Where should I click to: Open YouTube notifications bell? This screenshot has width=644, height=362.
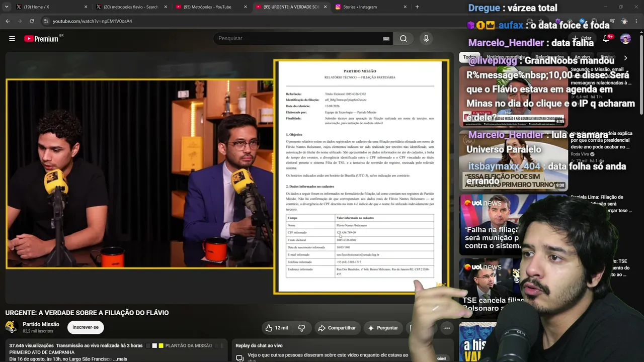[607, 39]
